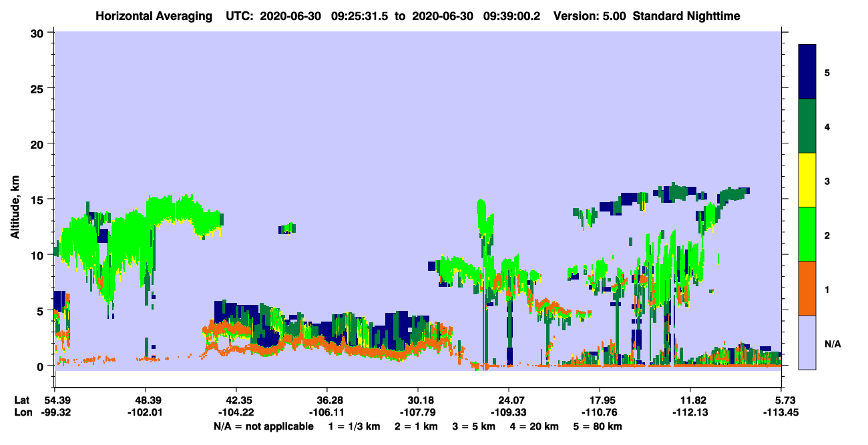868x445 pixels.
Task: Click the '3 = 5 km' legend entry
Action: (474, 426)
